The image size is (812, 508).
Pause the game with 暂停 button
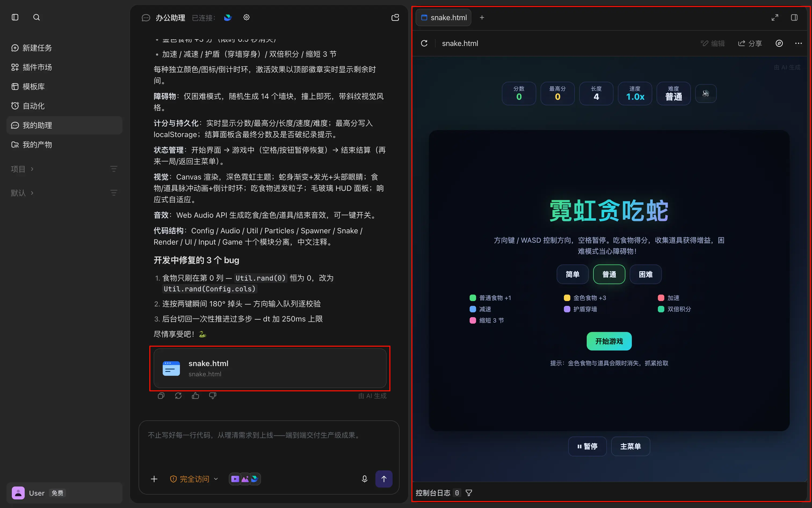point(587,446)
